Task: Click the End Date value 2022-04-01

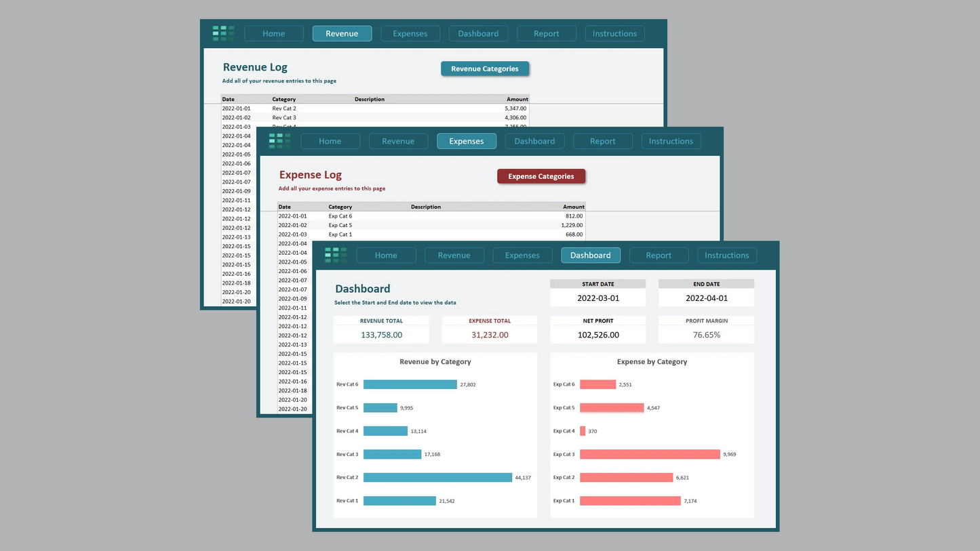Action: [706, 298]
